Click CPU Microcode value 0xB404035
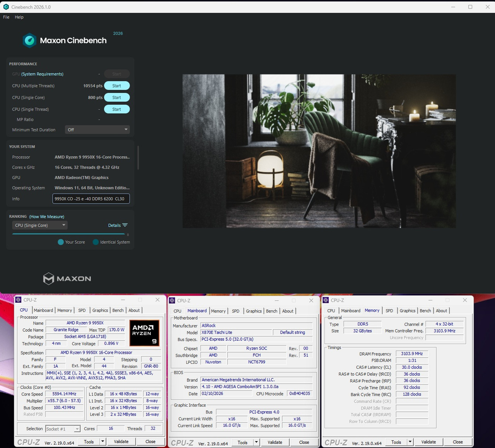 pos(300,393)
